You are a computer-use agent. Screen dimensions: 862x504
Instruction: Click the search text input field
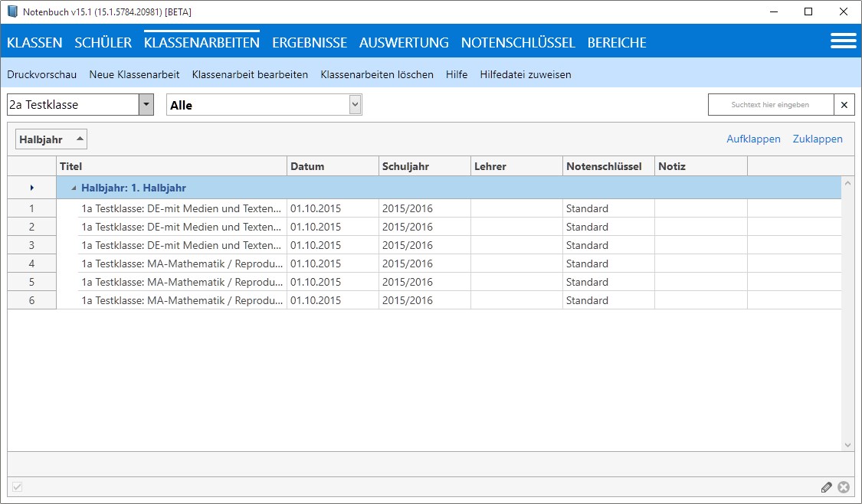click(x=769, y=105)
